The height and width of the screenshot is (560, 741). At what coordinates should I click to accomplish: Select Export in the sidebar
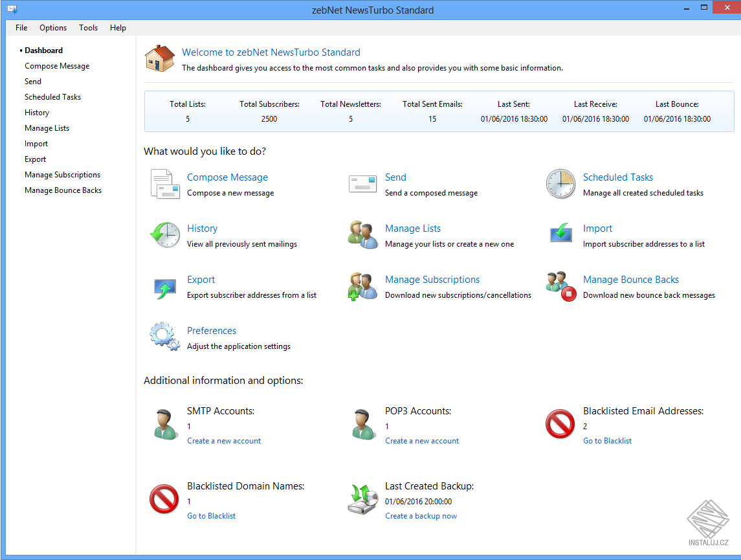click(x=35, y=159)
